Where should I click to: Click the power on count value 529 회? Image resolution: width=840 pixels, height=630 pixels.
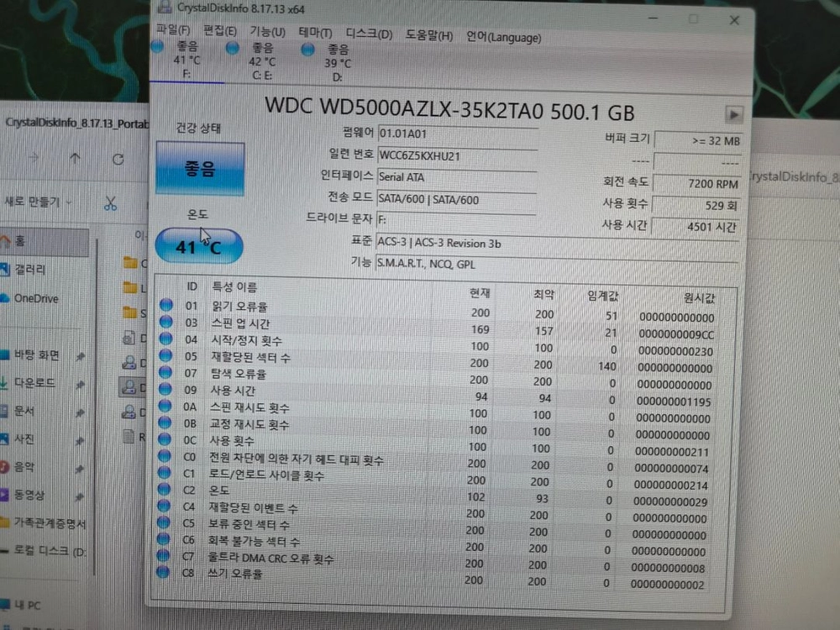(696, 205)
